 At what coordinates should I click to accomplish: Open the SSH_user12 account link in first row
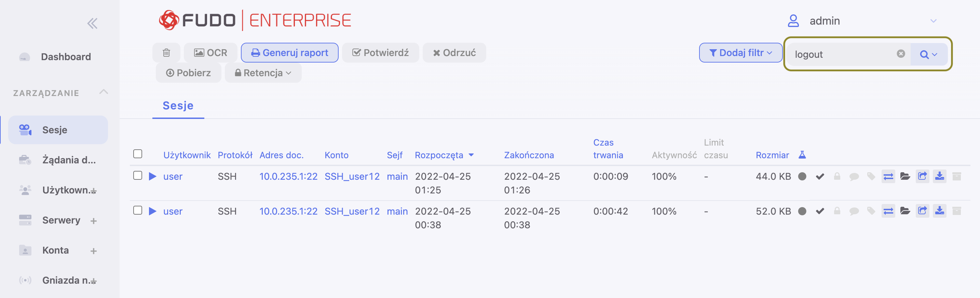click(x=352, y=176)
